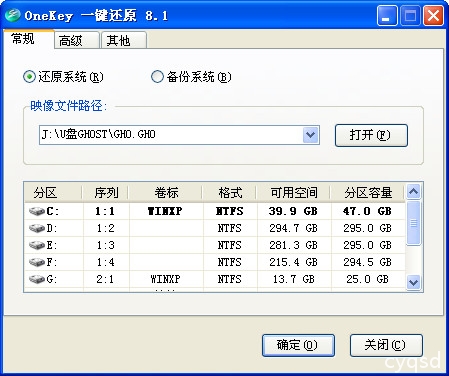Screen dimensions: 449x376
Task: Click the 卷标 column header
Action: pos(166,193)
